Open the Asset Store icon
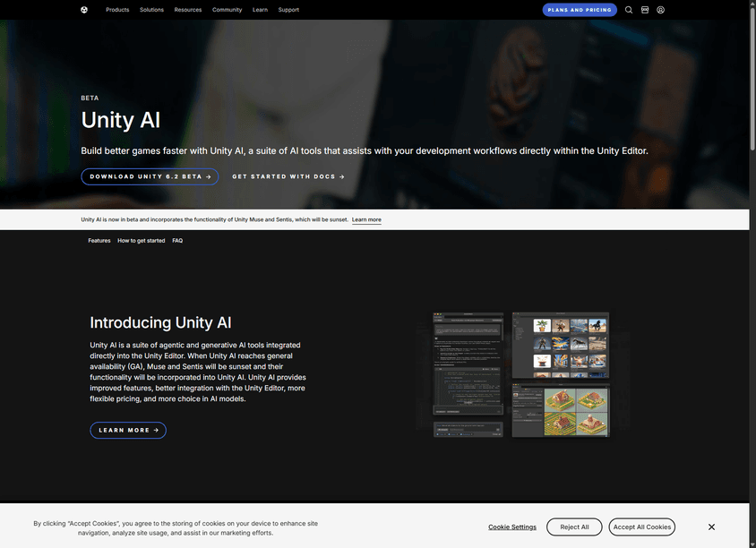Screen dimensions: 756x548 [645, 10]
